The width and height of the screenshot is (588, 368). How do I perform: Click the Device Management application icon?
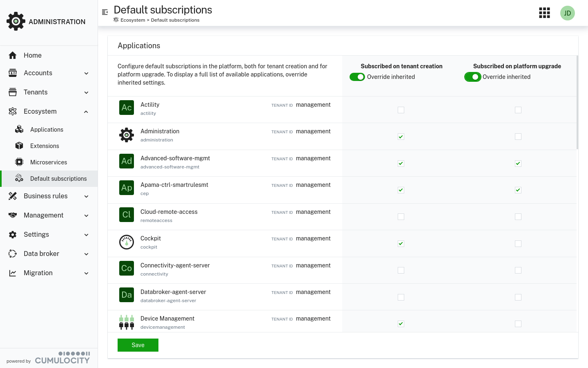pos(127,322)
